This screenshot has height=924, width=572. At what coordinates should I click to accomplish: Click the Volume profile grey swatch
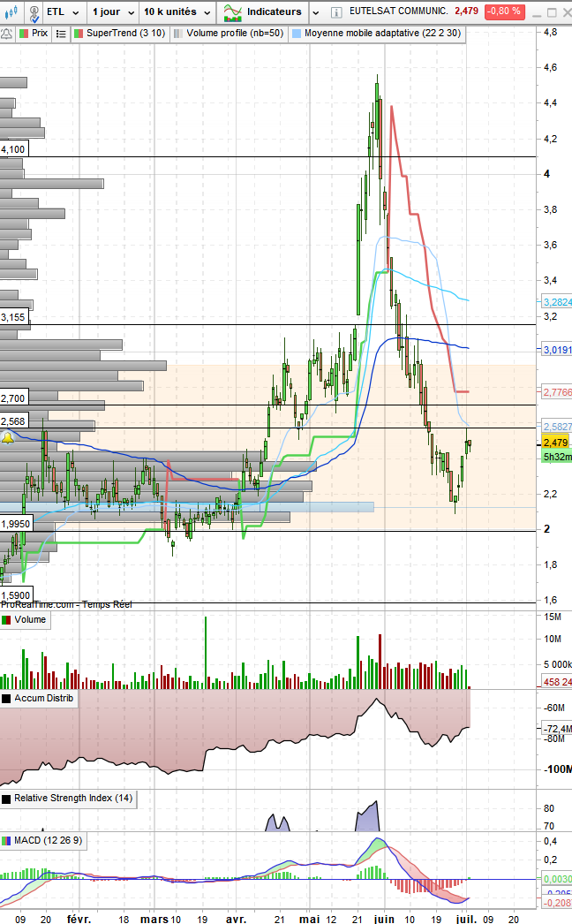[x=178, y=34]
